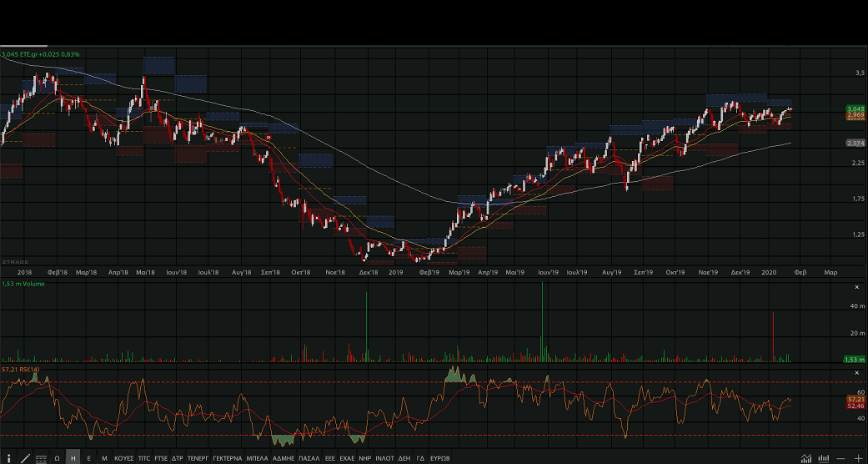Close the Volume panel
The width and height of the screenshot is (868, 464).
855,286
